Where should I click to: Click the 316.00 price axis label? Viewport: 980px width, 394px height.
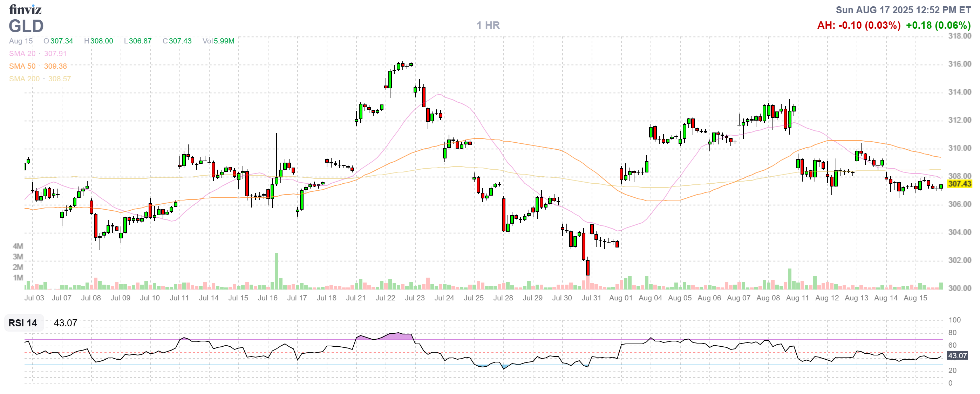959,64
